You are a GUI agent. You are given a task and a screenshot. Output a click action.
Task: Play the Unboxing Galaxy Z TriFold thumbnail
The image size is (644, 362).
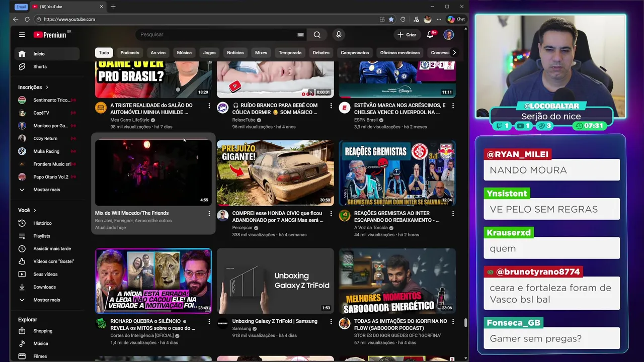(275, 281)
